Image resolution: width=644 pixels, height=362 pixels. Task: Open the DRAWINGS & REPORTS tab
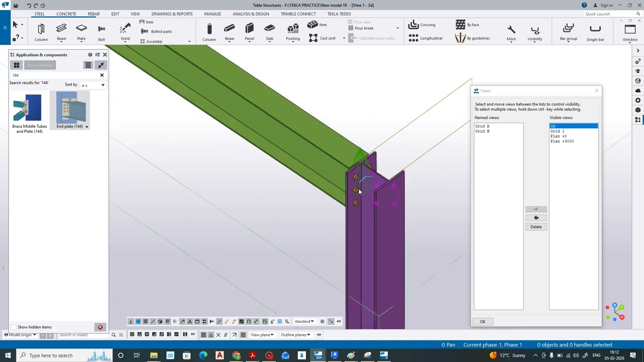click(172, 14)
